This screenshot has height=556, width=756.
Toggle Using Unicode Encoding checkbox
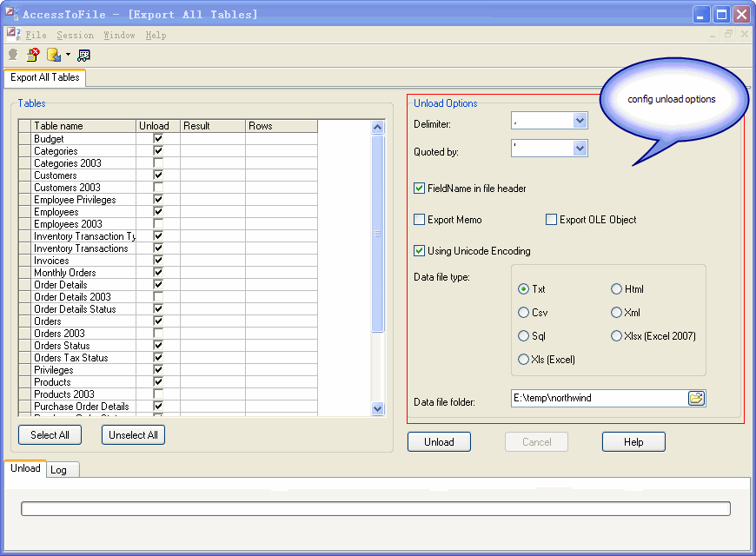pos(420,251)
